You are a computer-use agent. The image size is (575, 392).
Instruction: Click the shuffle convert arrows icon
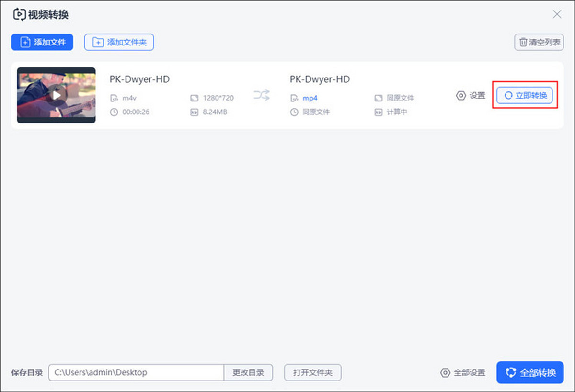(x=262, y=95)
